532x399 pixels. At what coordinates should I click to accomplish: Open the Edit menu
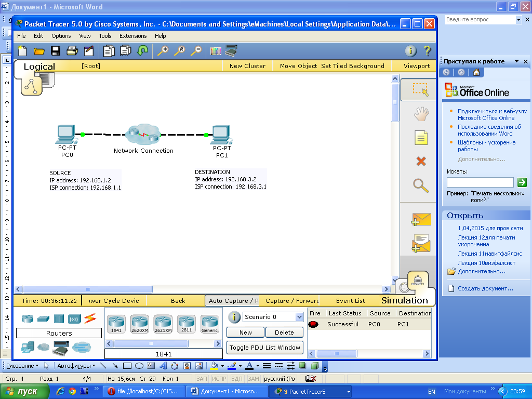pos(38,36)
